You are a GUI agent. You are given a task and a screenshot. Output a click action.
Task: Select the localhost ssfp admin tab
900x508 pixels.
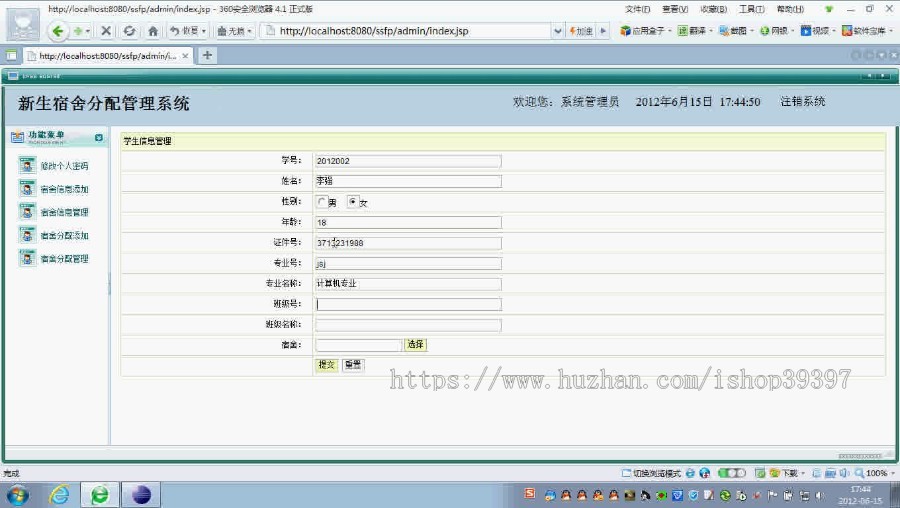coord(106,56)
